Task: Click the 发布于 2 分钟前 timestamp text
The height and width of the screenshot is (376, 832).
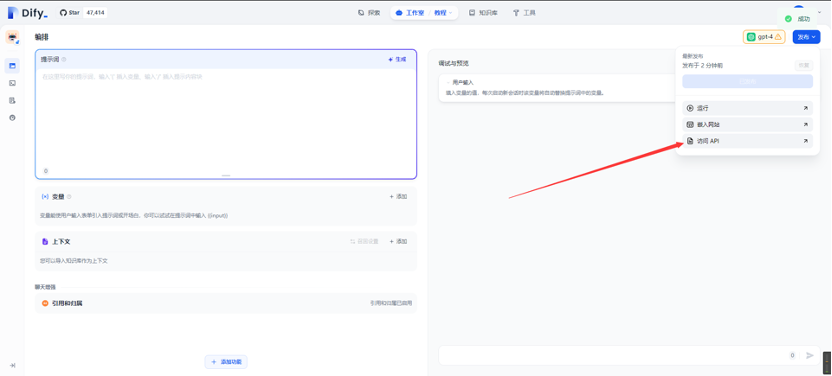Action: pyautogui.click(x=703, y=66)
